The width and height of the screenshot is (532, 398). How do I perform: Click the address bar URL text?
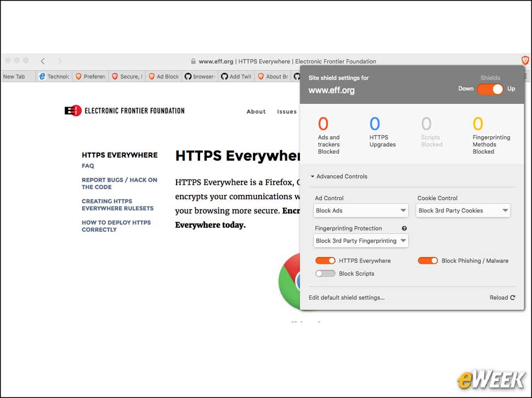(287, 61)
